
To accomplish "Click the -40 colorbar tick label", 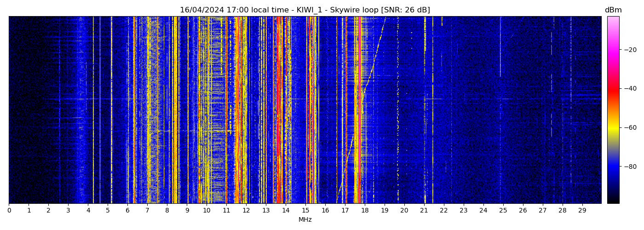I will 630,88.
